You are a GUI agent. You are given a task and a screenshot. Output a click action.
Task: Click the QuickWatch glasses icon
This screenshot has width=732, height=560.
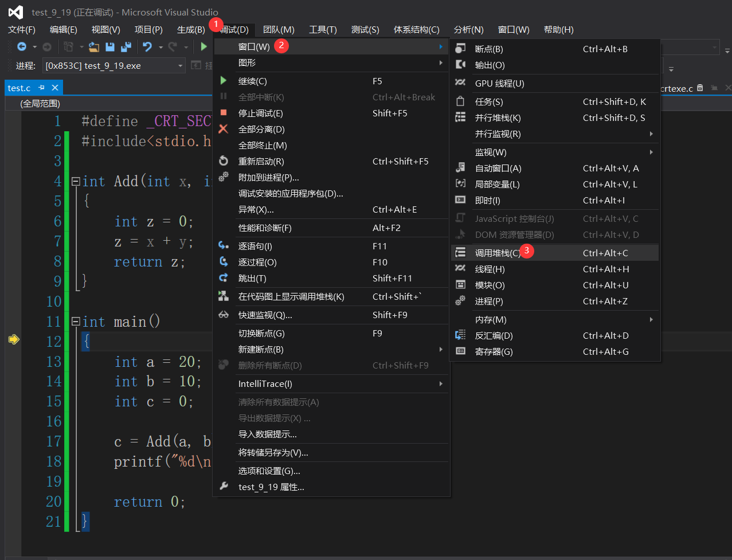[224, 315]
